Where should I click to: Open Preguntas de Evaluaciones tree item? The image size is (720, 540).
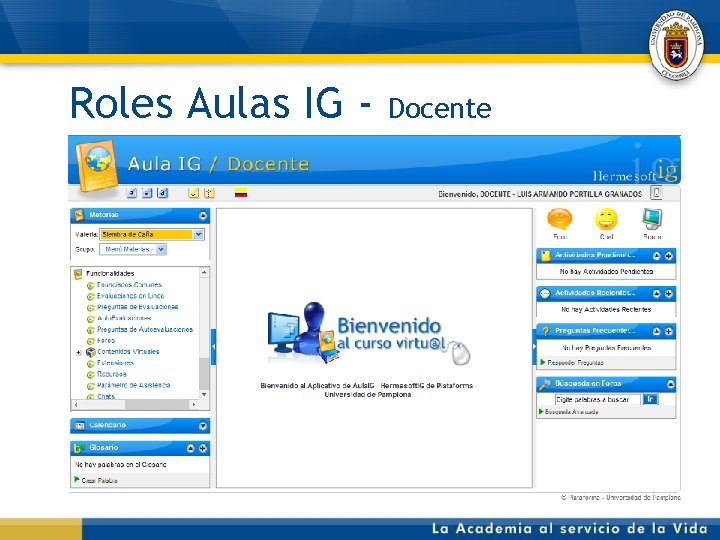pos(137,307)
